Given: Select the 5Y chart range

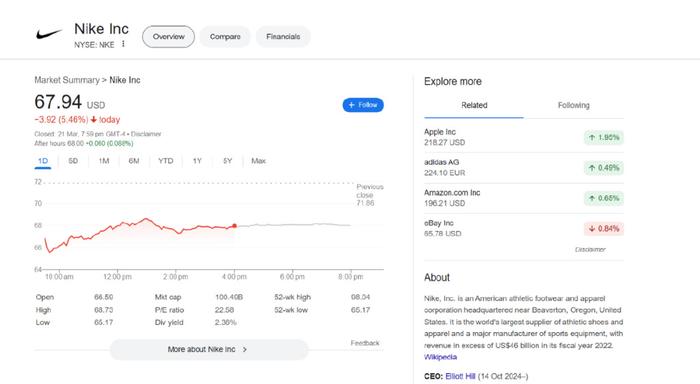Looking at the screenshot, I should coord(228,161).
